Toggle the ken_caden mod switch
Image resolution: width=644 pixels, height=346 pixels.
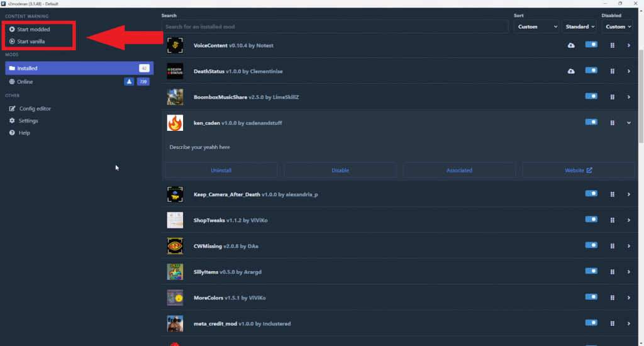[x=591, y=122]
